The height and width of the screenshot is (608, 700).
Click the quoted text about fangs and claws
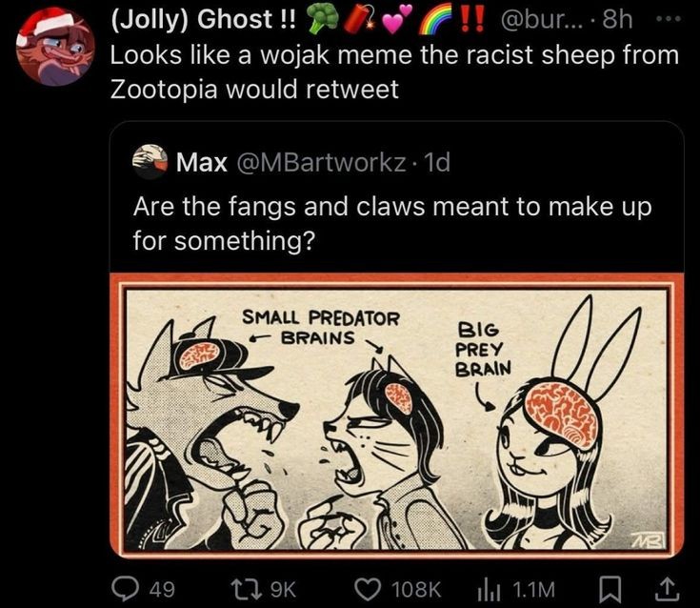click(392, 220)
